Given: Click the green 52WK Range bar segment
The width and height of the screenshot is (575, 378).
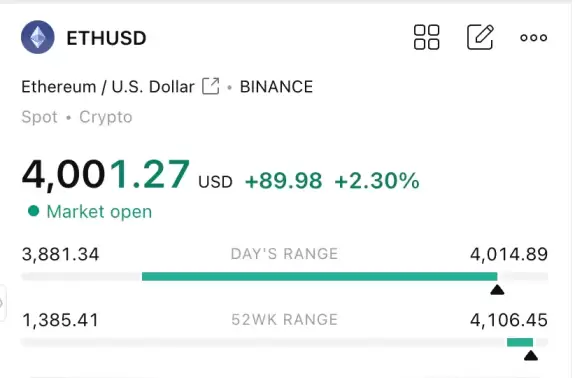Looking at the screenshot, I should 520,342.
